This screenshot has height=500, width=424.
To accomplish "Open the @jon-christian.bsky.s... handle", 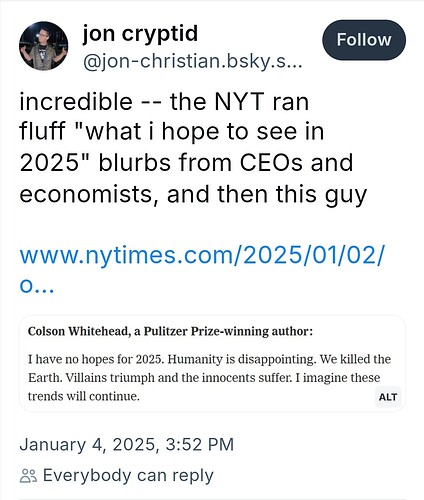I will (193, 61).
